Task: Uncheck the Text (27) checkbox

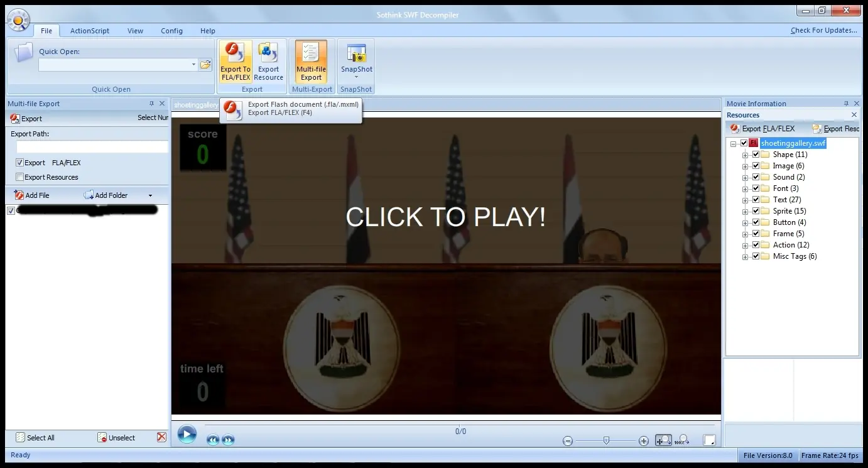Action: (x=756, y=200)
